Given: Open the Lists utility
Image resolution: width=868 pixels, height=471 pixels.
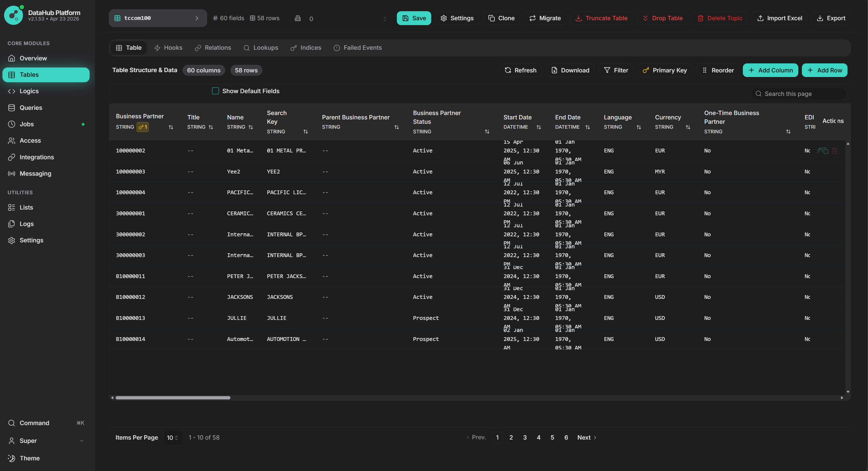Looking at the screenshot, I should coord(46,207).
